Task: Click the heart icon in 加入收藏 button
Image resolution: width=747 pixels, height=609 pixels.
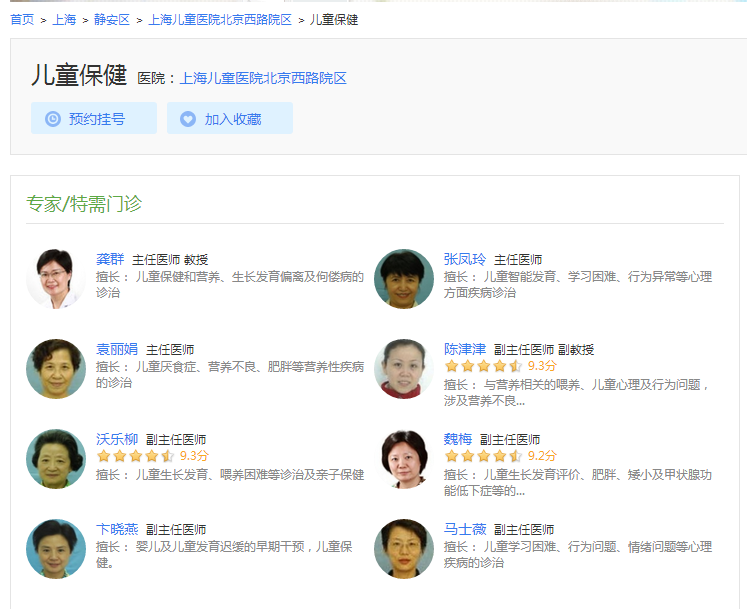Action: pos(188,119)
